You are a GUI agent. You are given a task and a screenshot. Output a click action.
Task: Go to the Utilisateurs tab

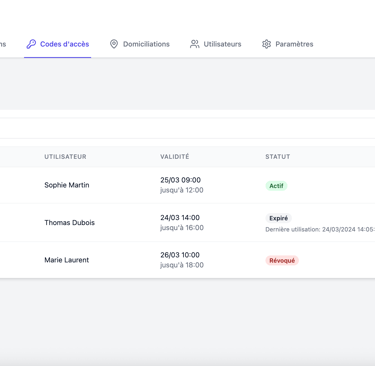[x=215, y=44]
